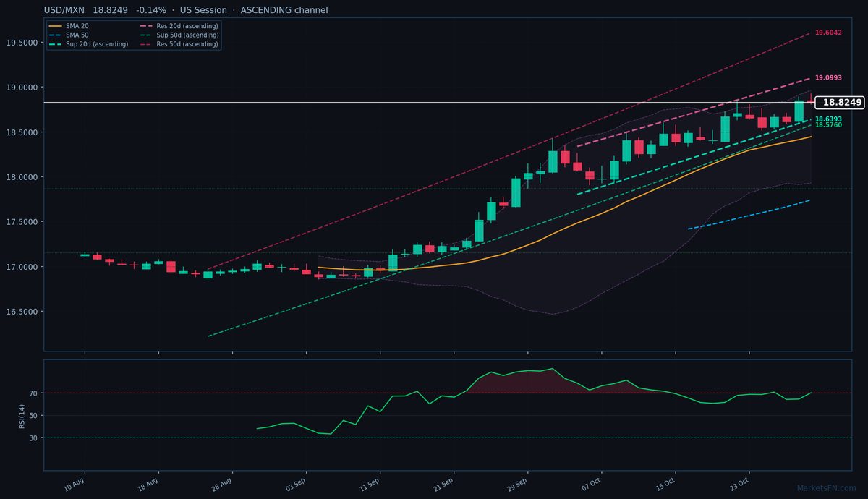868x499 pixels.
Task: Click the ASCENDING channel label in the title
Action: [284, 10]
